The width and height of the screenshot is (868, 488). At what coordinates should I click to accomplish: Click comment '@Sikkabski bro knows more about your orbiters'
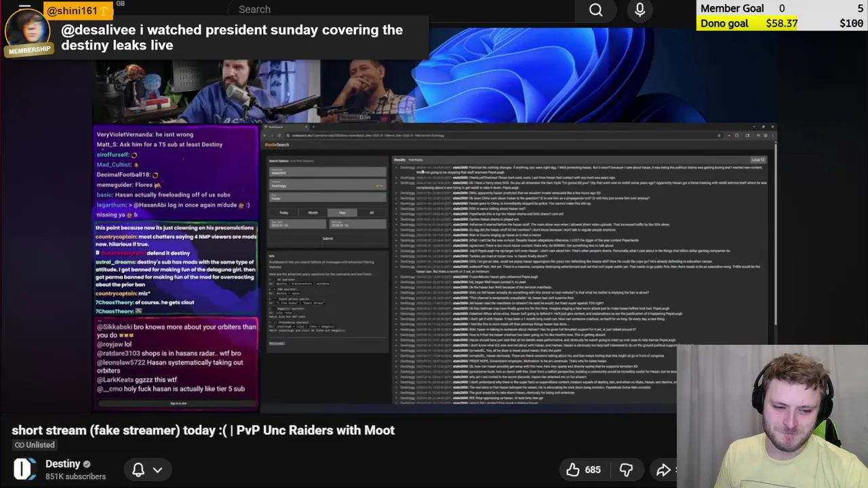176,331
